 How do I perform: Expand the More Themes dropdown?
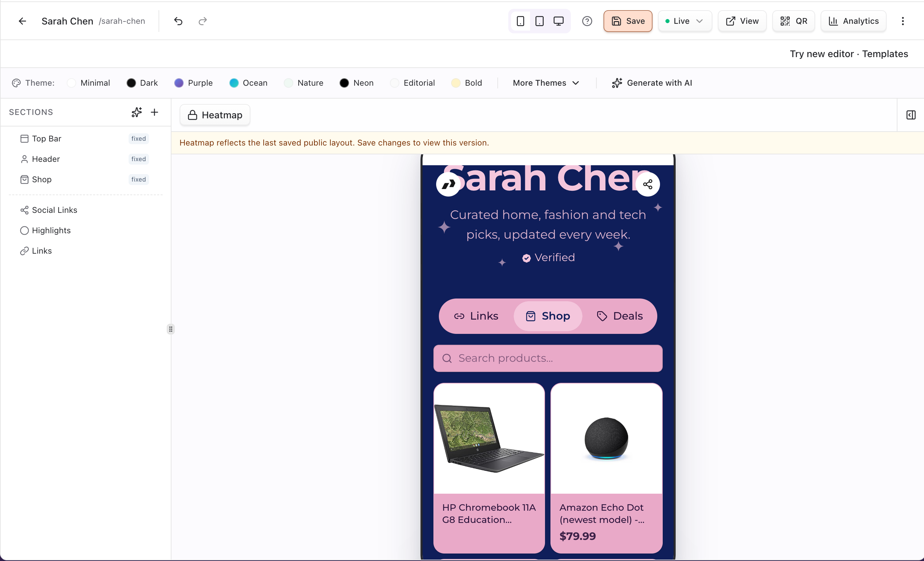pyautogui.click(x=546, y=83)
